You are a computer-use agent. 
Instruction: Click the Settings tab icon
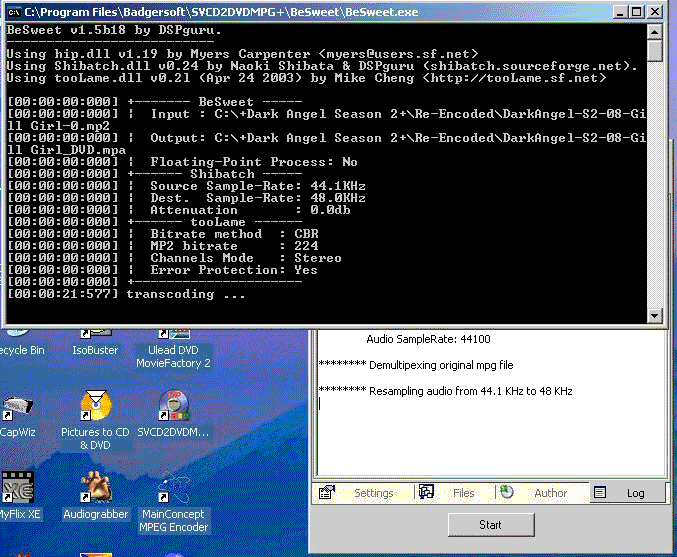327,492
